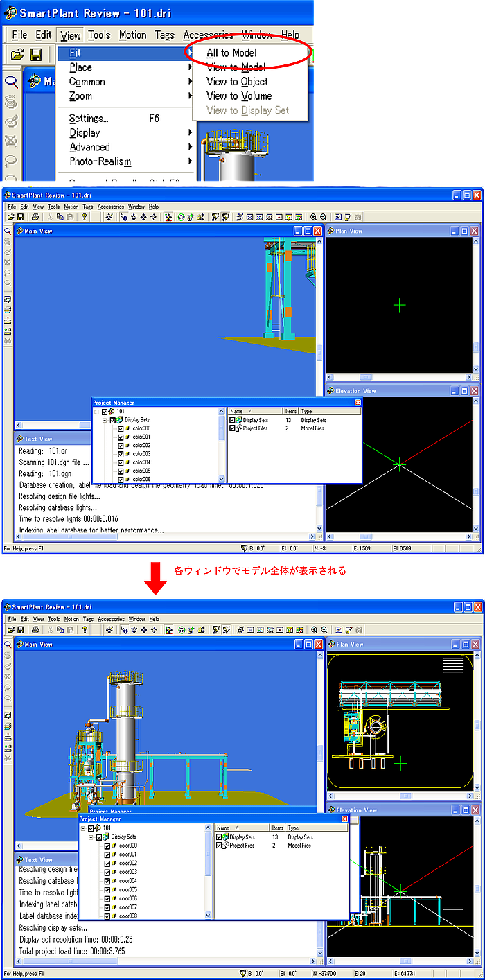Collapse Display Sets node in bottom Project Manager

[x=91, y=837]
